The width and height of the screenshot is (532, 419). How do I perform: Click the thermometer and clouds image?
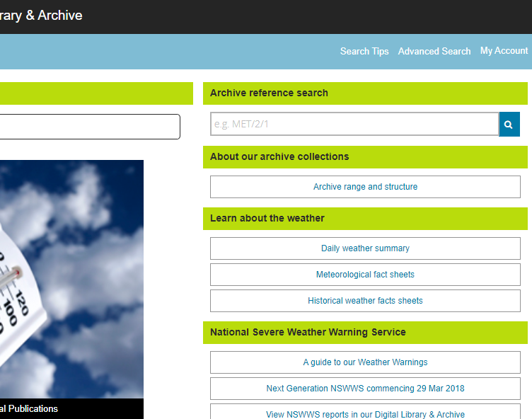pos(71,279)
